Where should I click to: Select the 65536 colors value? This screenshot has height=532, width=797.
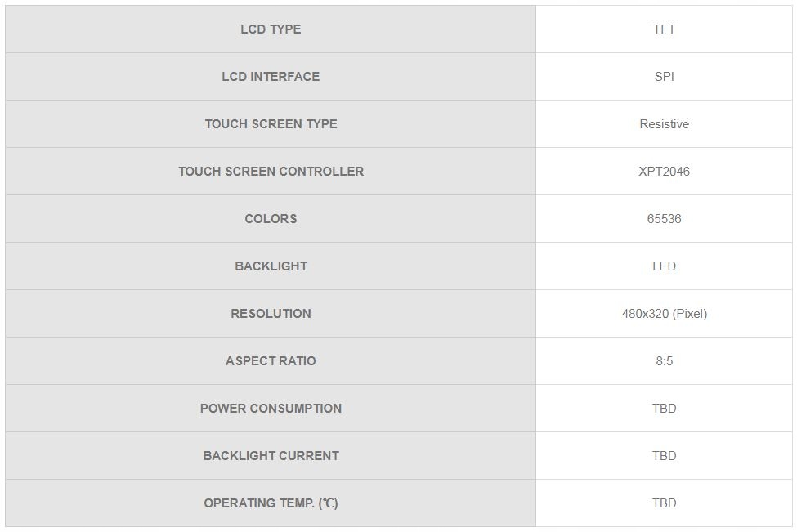(x=664, y=219)
